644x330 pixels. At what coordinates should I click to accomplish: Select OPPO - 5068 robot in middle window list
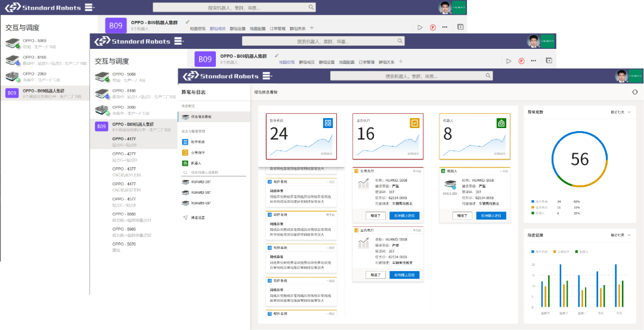coord(134,77)
